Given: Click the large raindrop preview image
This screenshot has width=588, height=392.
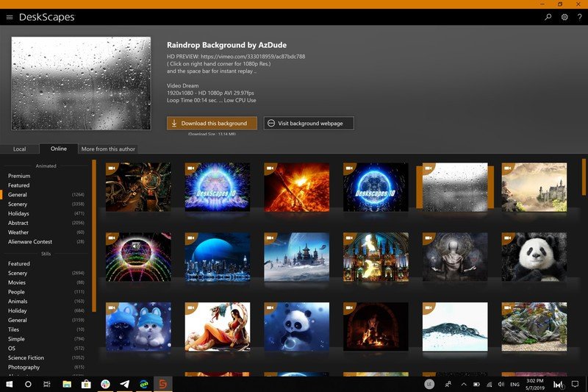Looking at the screenshot, I should pos(81,83).
